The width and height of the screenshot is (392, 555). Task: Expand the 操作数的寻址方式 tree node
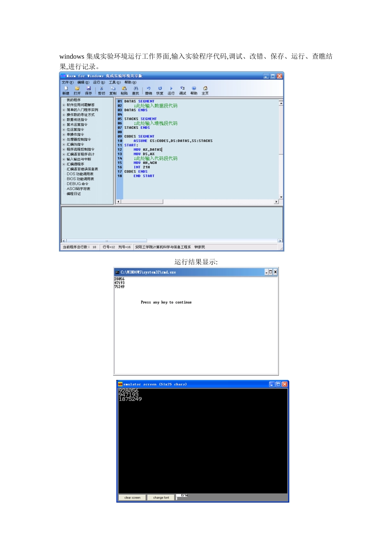pyautogui.click(x=64, y=115)
